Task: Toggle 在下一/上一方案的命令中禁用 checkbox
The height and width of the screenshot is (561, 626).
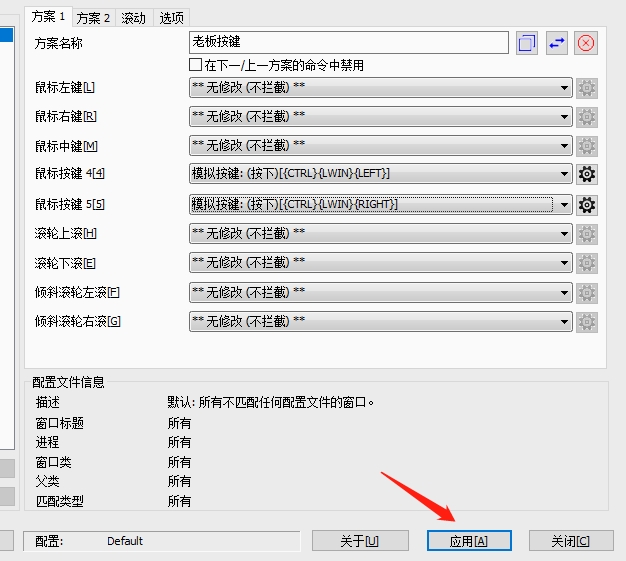Action: tap(196, 65)
